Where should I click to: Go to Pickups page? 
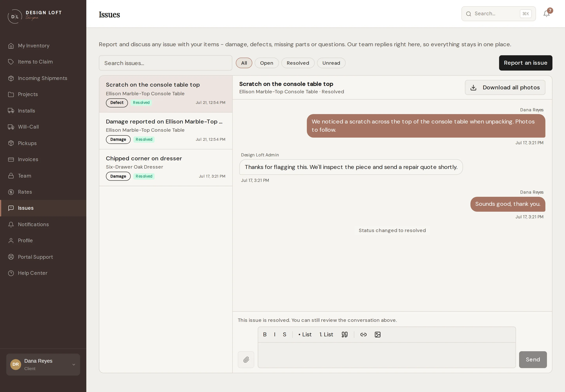43,143
